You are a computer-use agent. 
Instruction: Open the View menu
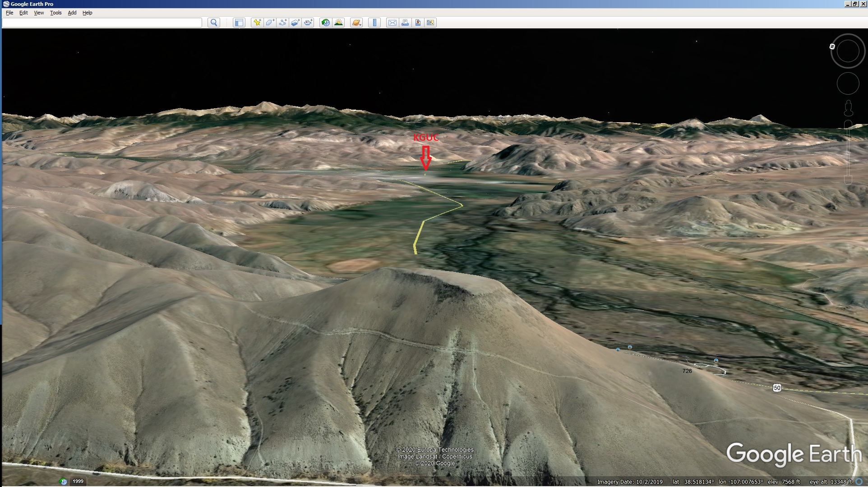[39, 13]
